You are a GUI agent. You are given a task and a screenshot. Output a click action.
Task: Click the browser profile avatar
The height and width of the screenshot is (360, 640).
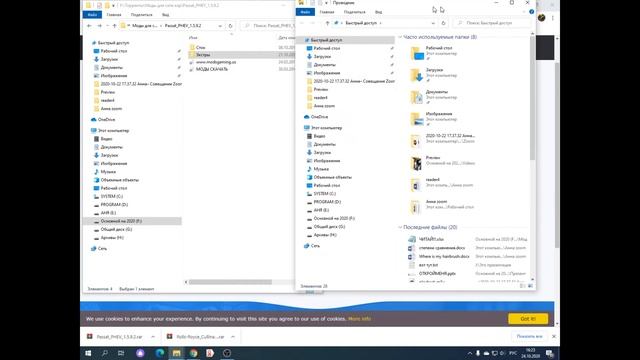click(542, 18)
